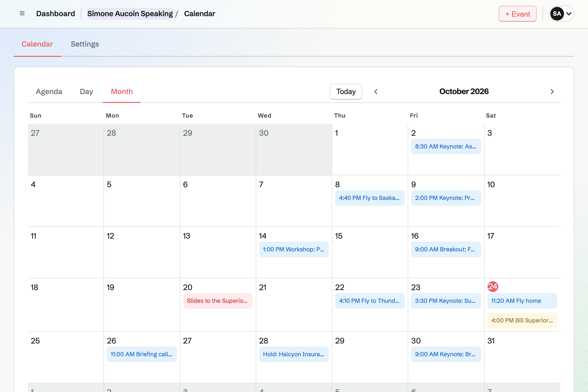The image size is (588, 392).
Task: Select the Calendar tab
Action: pos(37,44)
